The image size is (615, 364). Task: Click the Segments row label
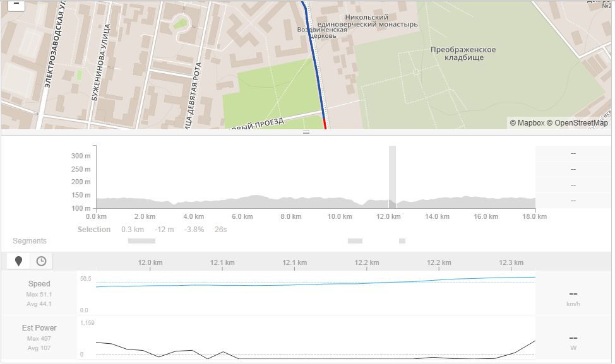click(x=30, y=241)
